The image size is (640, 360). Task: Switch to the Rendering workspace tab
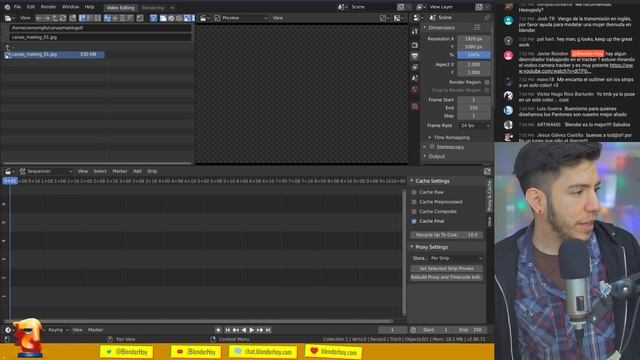tap(153, 7)
